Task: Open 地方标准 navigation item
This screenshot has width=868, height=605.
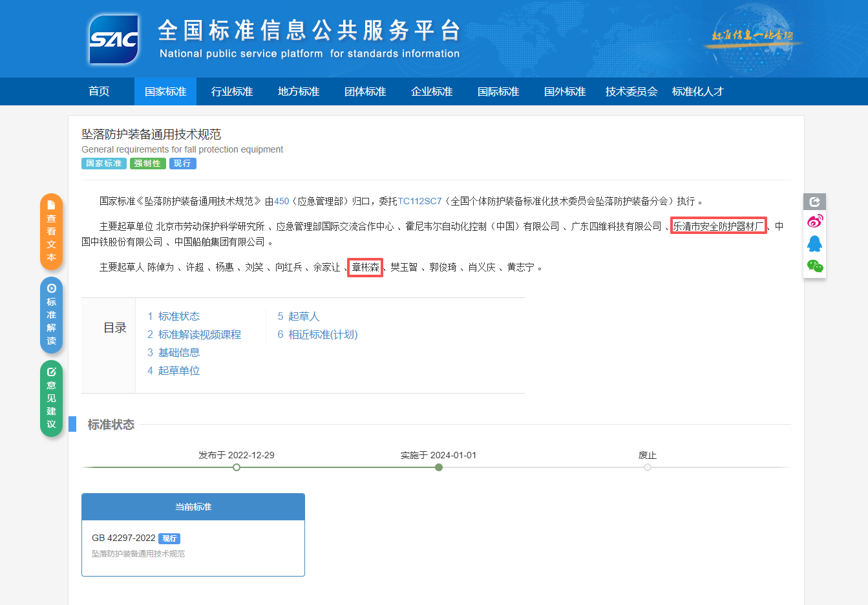Action: [299, 92]
